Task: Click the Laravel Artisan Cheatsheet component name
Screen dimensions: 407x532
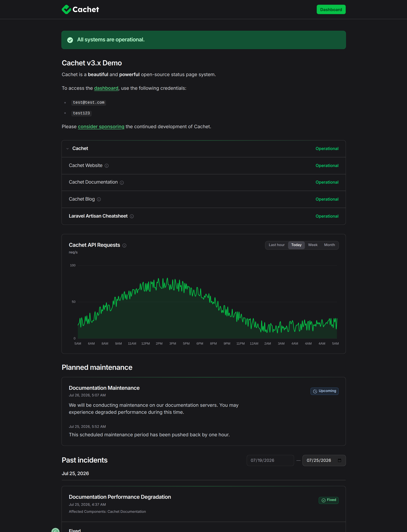Action: [98, 216]
